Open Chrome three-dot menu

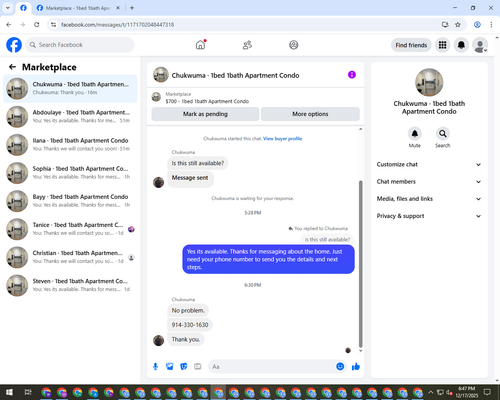click(491, 25)
